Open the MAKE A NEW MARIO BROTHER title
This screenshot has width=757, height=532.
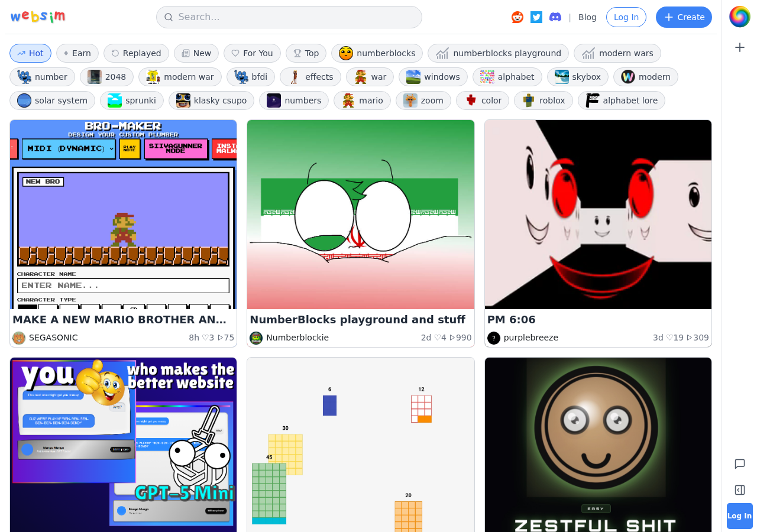click(x=119, y=320)
